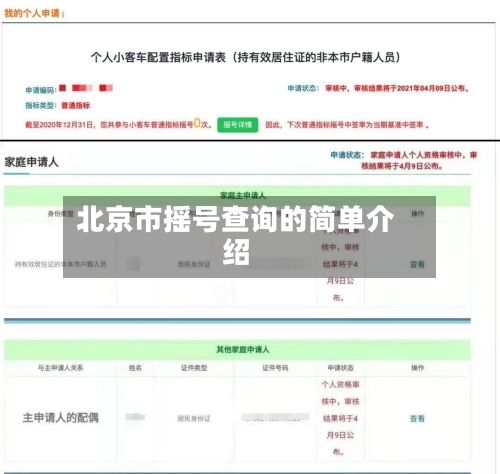Click the blurred ID number in spouse row
The image size is (500, 474).
tap(275, 417)
